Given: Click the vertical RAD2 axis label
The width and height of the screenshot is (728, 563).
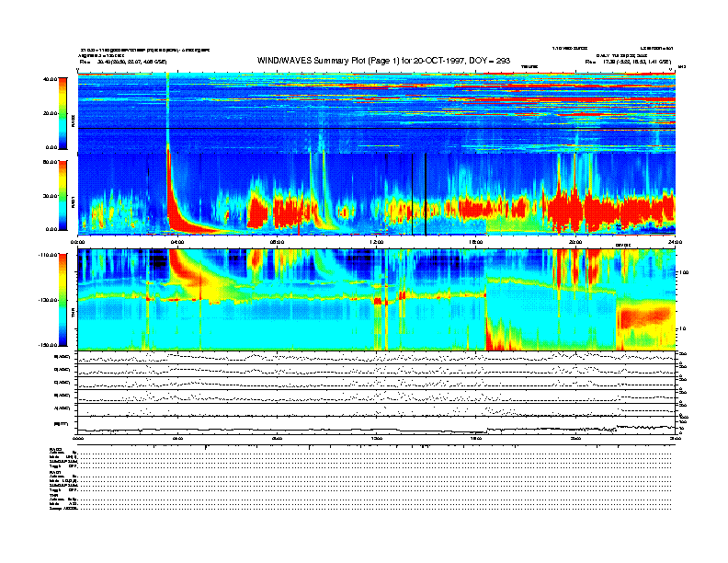Looking at the screenshot, I should (73, 121).
